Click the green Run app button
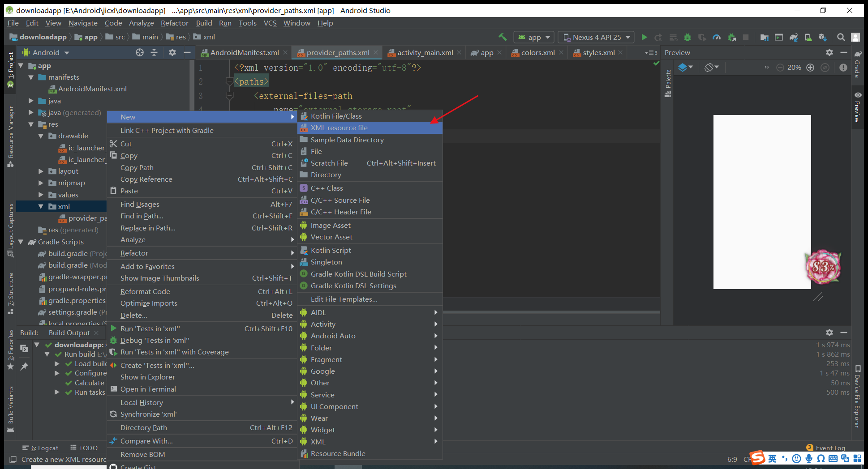The width and height of the screenshot is (868, 469). point(644,37)
